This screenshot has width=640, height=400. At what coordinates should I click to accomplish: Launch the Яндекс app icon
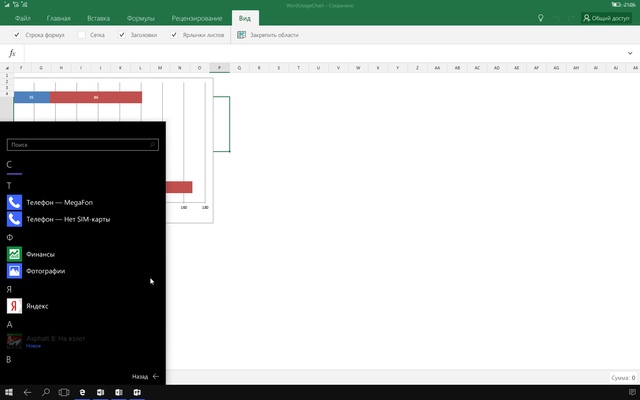point(14,306)
